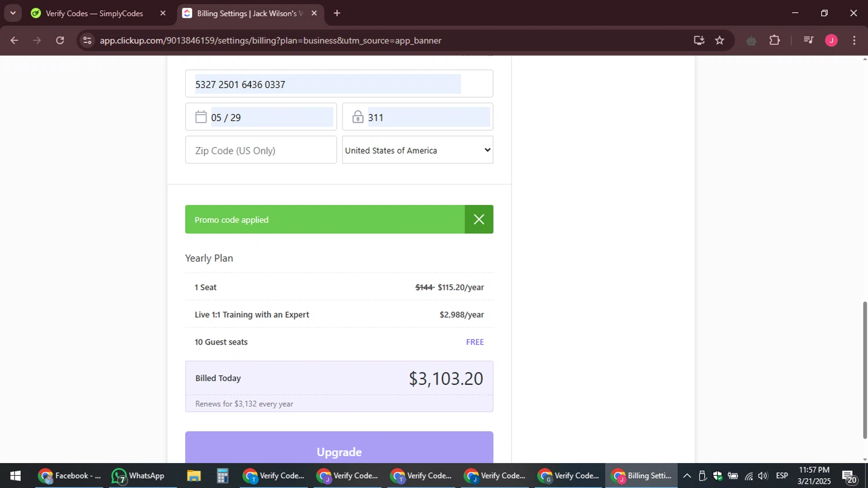Open the Chrome profile avatar J
868x488 pixels.
click(832, 41)
